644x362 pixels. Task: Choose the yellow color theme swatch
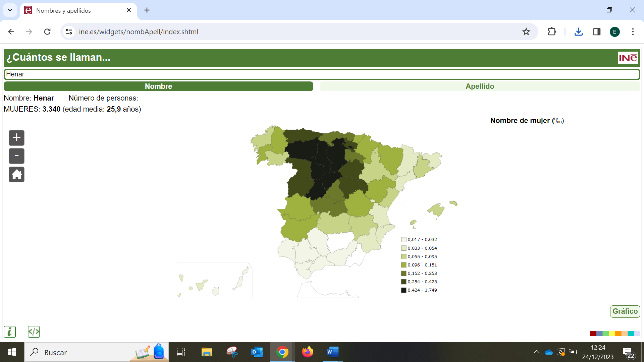(x=612, y=333)
